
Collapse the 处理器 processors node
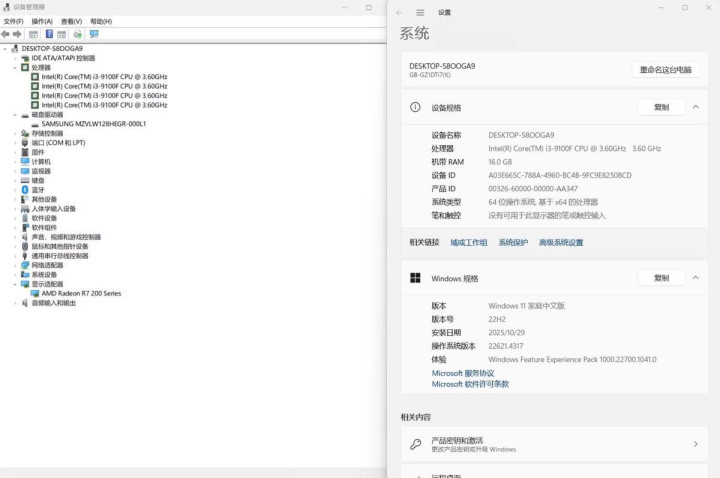pos(15,67)
